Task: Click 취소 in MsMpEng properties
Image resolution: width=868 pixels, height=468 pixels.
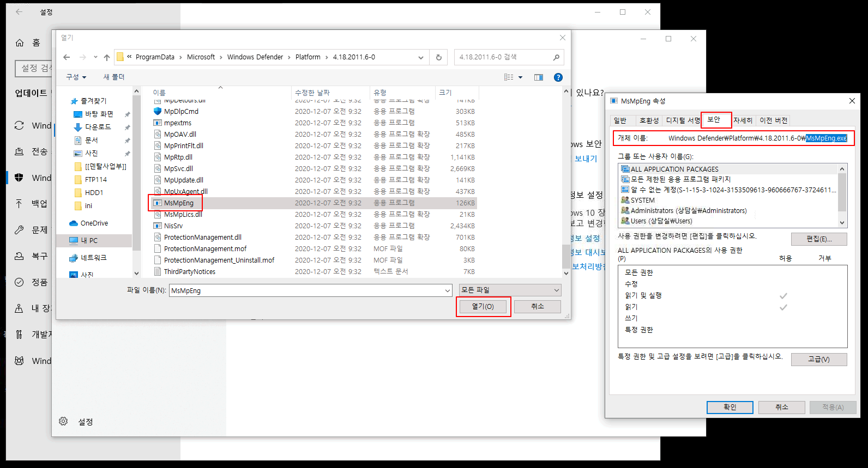Action: (782, 408)
